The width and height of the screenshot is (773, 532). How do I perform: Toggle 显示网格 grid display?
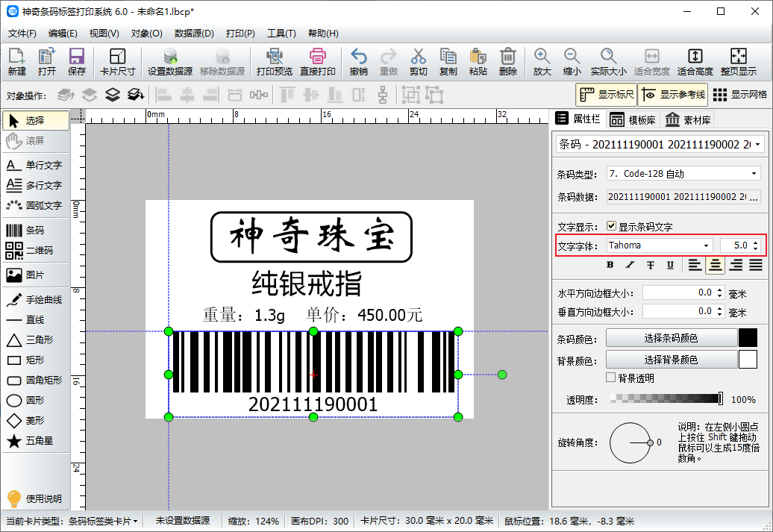[740, 95]
